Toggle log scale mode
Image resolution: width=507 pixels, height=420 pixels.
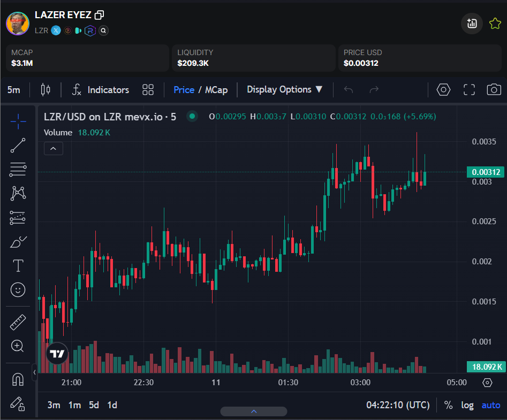tap(467, 405)
